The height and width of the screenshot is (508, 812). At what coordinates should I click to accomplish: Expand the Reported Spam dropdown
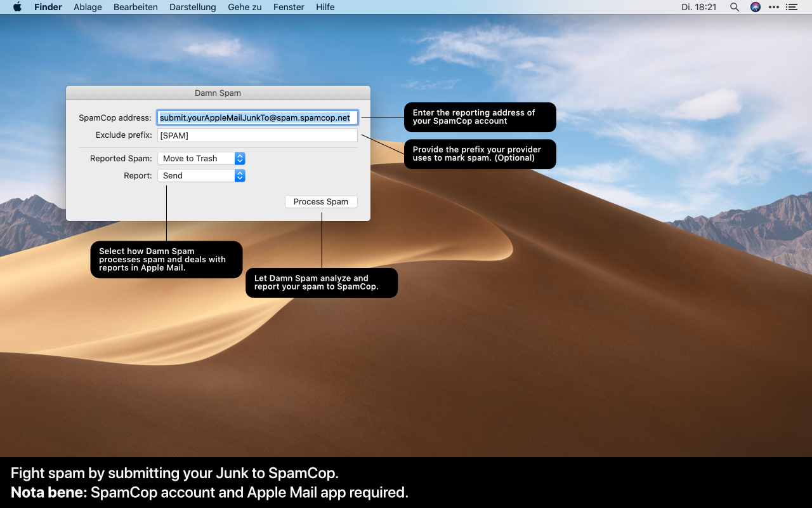coord(201,159)
